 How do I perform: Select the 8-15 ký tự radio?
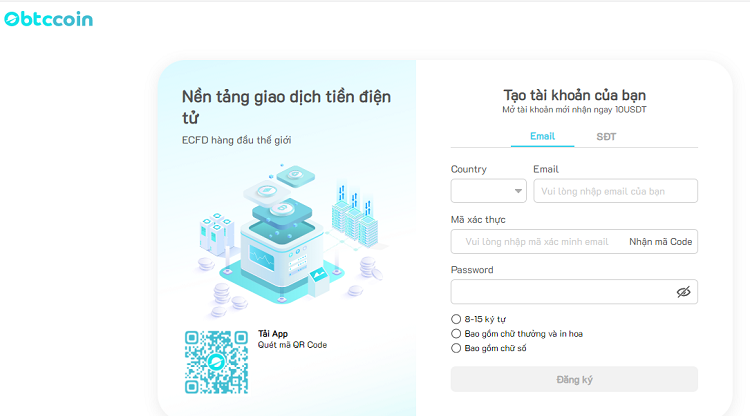tap(457, 319)
